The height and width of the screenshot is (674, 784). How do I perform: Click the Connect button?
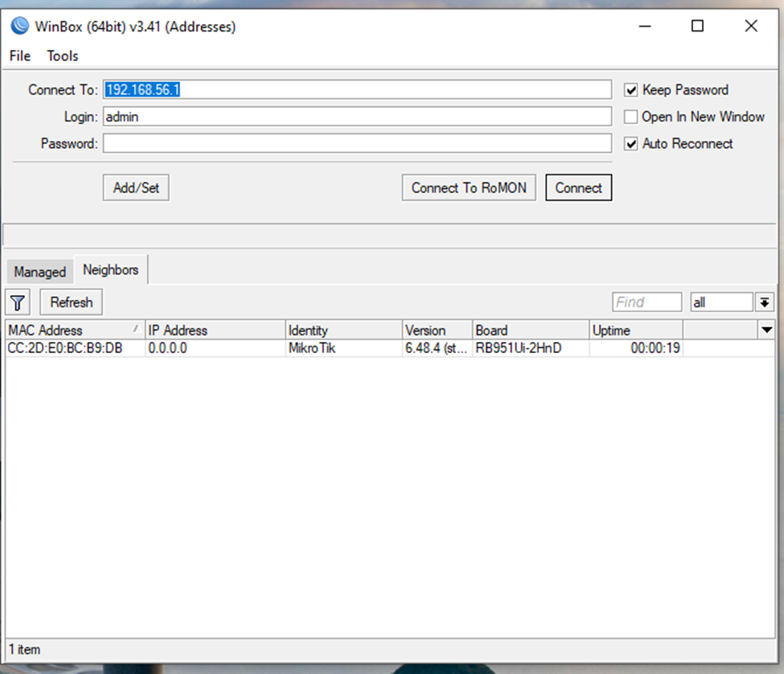tap(578, 187)
